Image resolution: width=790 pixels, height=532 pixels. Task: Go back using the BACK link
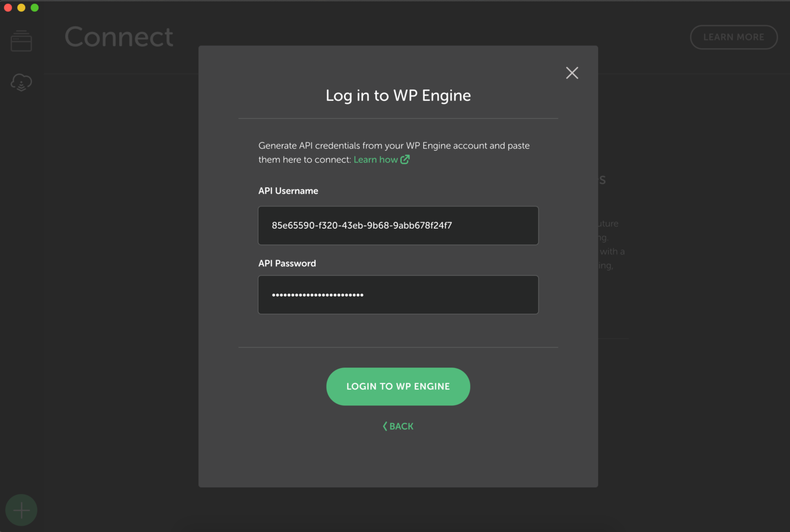pyautogui.click(x=401, y=426)
